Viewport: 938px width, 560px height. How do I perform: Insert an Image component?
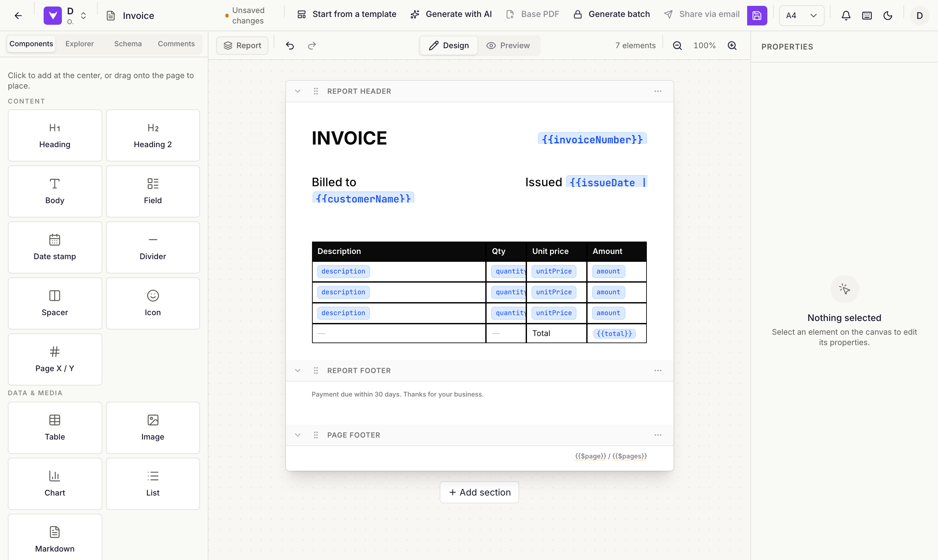(153, 427)
